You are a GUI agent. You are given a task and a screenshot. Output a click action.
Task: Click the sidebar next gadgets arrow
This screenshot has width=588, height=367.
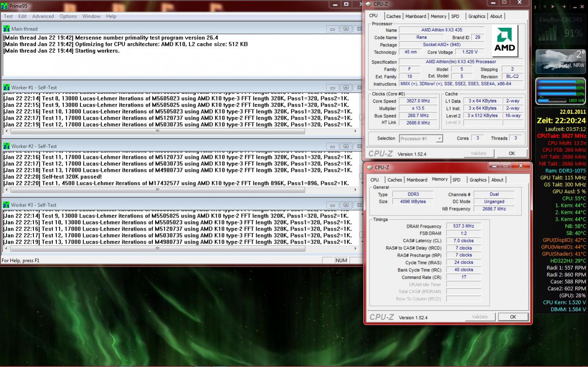553,7
